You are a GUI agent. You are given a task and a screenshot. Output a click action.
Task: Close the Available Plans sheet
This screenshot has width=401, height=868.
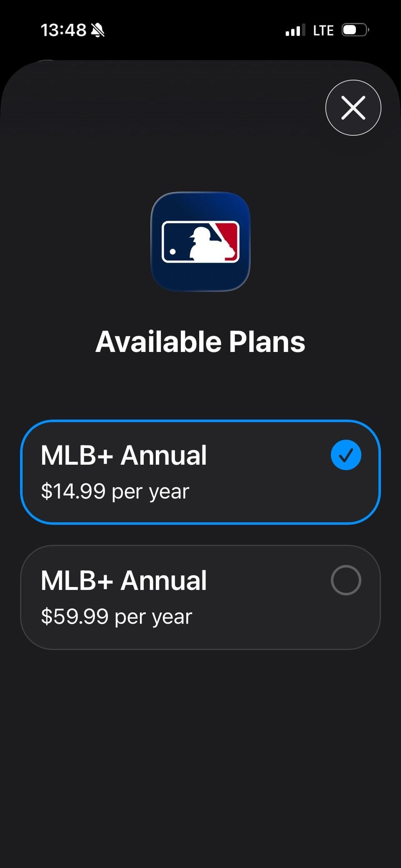(353, 108)
